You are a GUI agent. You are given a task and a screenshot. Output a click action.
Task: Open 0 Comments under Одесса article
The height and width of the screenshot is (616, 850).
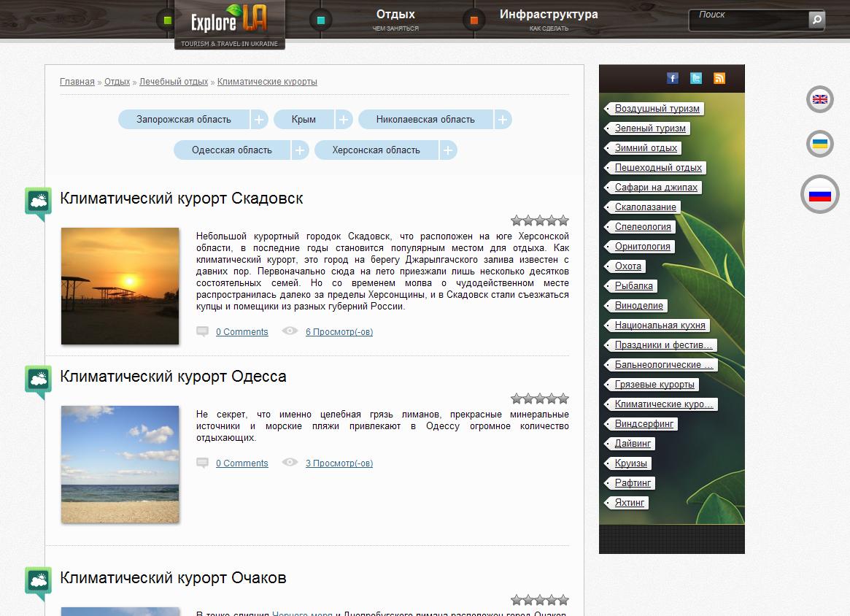pyautogui.click(x=242, y=463)
